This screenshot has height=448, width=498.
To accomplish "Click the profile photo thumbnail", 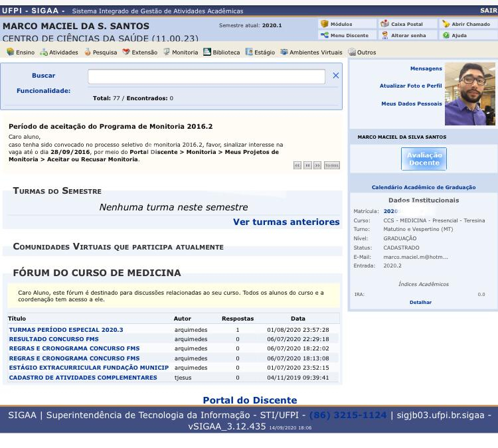I will click(469, 94).
